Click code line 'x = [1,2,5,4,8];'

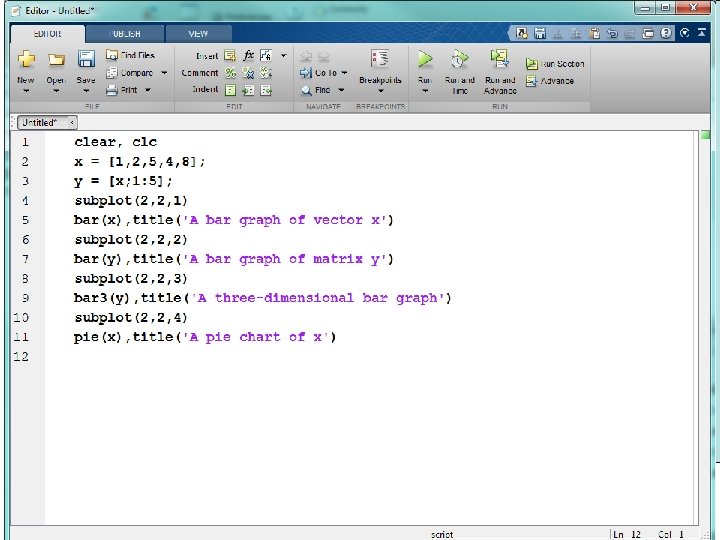[140, 162]
